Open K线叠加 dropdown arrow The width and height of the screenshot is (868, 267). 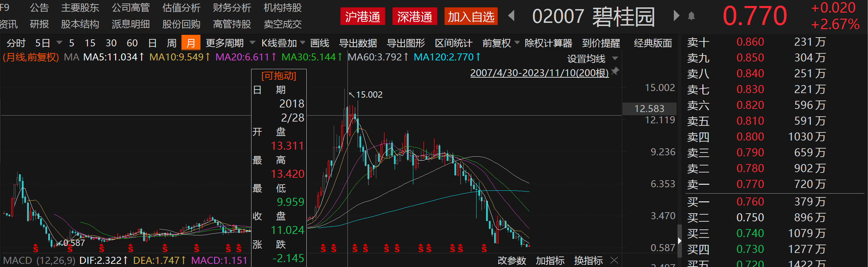point(302,43)
